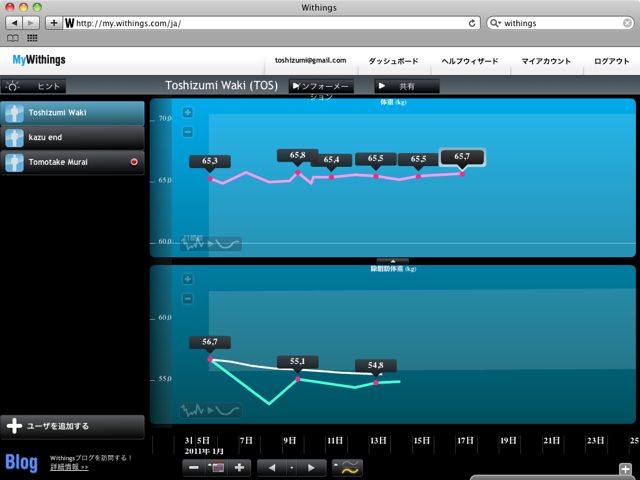Viewport: 640px width, 480px height.
Task: Clear search field with x icon
Action: pyautogui.click(x=628, y=23)
